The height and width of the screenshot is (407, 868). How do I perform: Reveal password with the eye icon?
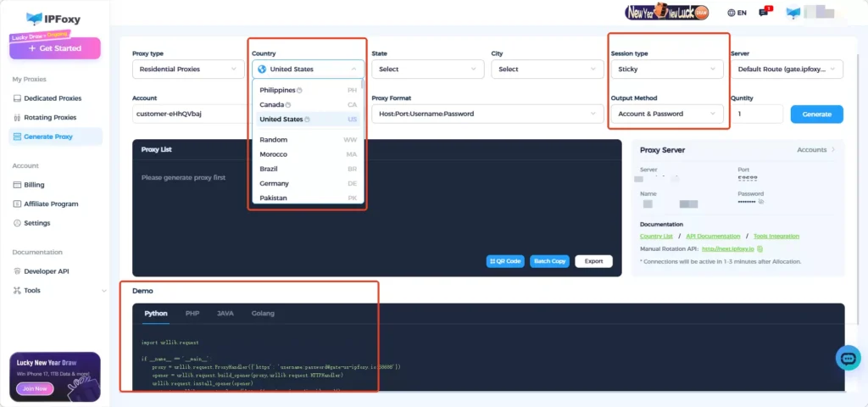click(x=760, y=202)
